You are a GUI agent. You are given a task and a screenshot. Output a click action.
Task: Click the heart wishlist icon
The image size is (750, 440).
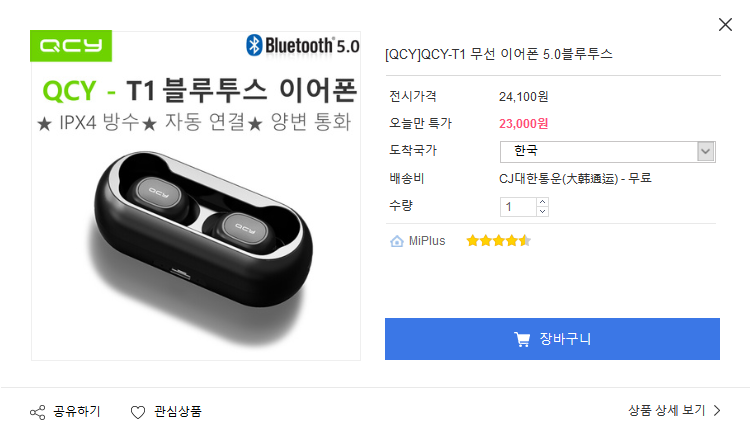click(x=138, y=411)
